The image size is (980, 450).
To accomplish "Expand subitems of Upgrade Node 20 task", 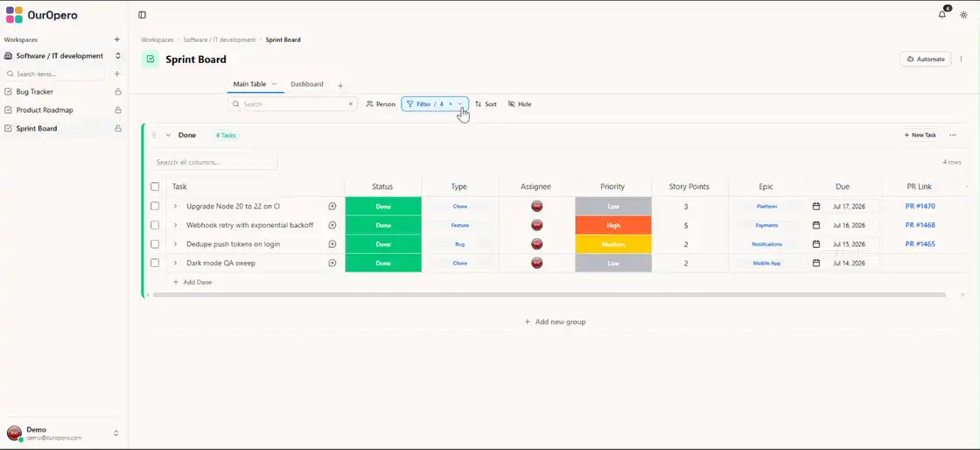I will click(x=175, y=207).
